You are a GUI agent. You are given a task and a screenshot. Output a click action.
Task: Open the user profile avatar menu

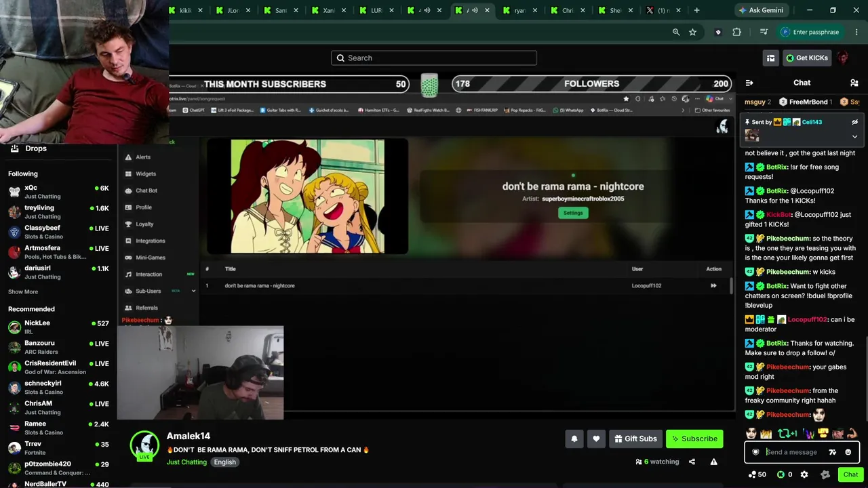click(x=843, y=58)
